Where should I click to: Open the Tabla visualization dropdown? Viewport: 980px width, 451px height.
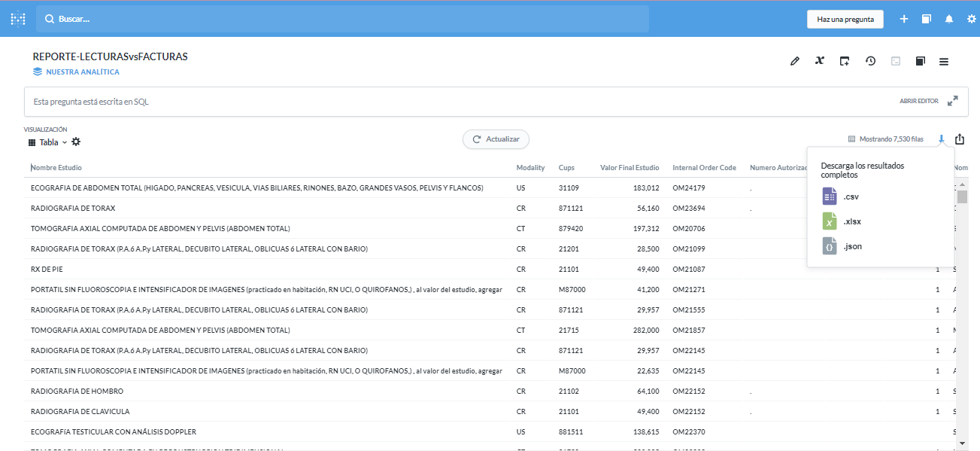(48, 142)
